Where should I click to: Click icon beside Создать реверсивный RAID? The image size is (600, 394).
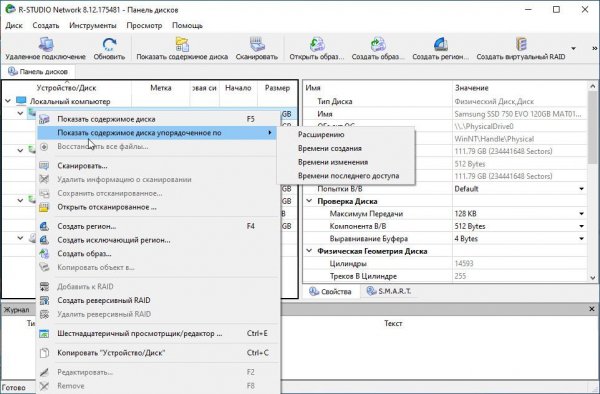44,300
